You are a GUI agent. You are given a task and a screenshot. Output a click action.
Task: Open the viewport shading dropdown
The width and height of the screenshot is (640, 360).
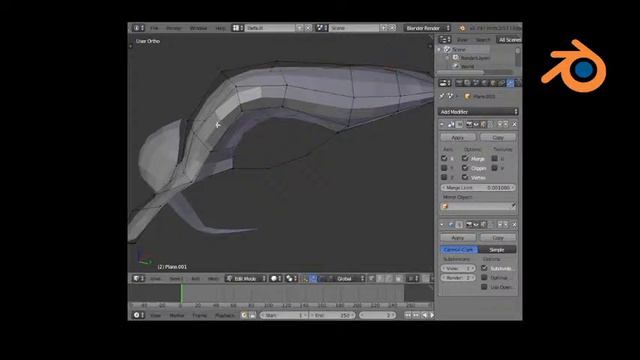coord(276,278)
